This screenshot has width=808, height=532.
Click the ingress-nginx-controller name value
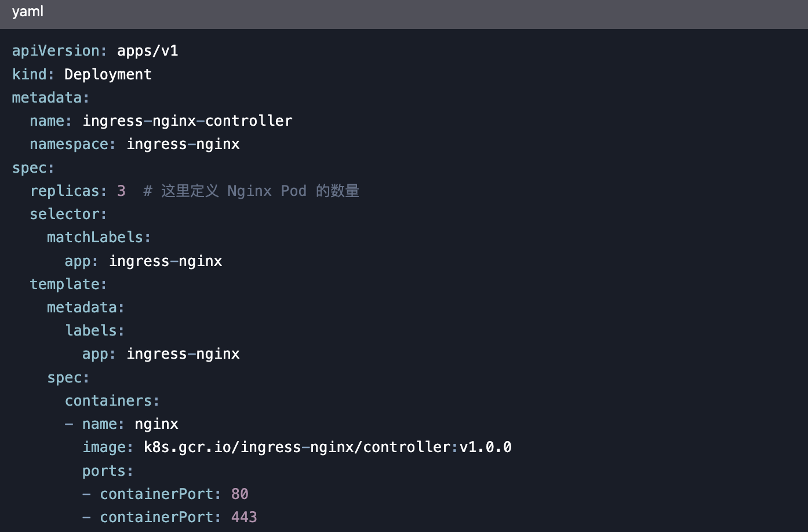pos(187,121)
